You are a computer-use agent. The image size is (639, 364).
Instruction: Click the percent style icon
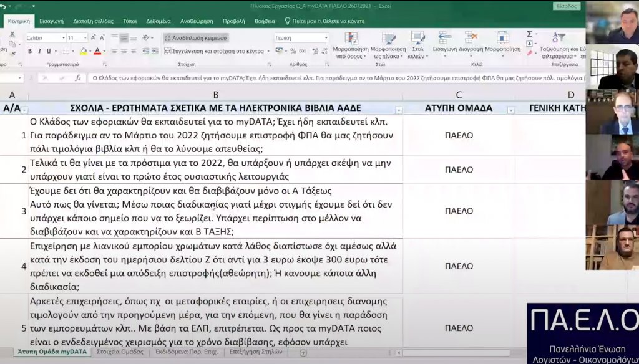click(x=292, y=51)
